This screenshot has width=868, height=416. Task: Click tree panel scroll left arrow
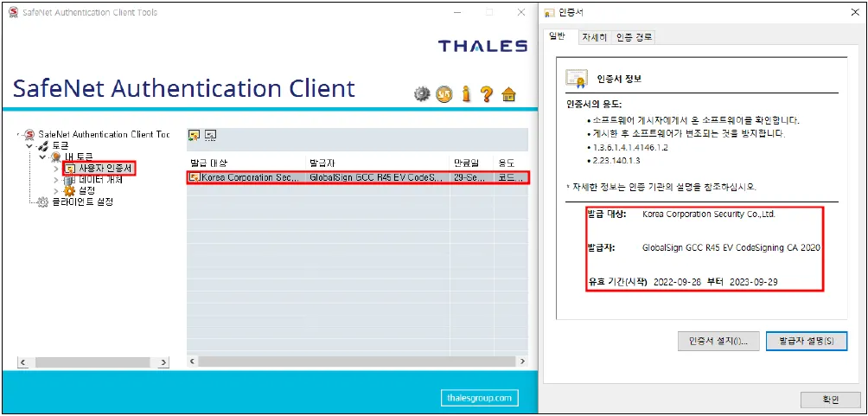23,362
